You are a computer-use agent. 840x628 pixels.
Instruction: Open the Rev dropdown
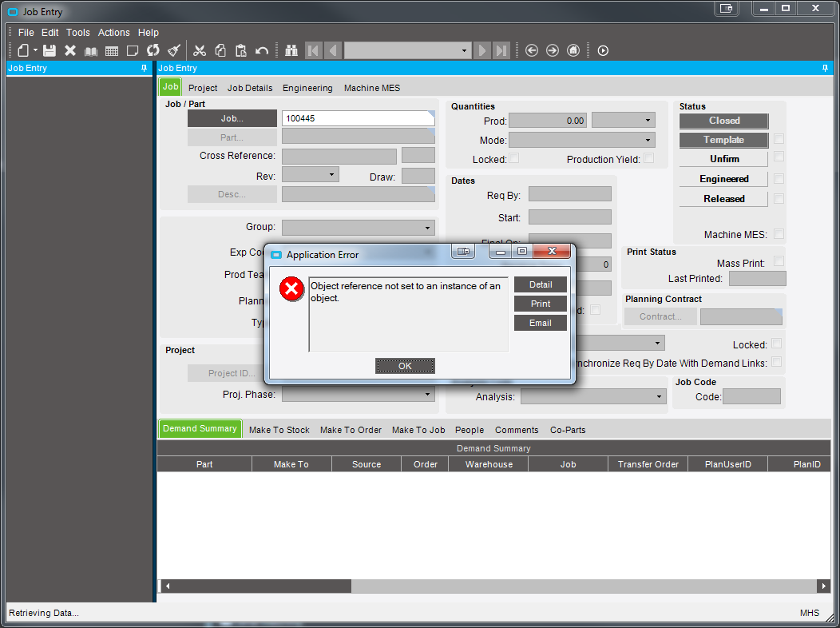pos(331,175)
